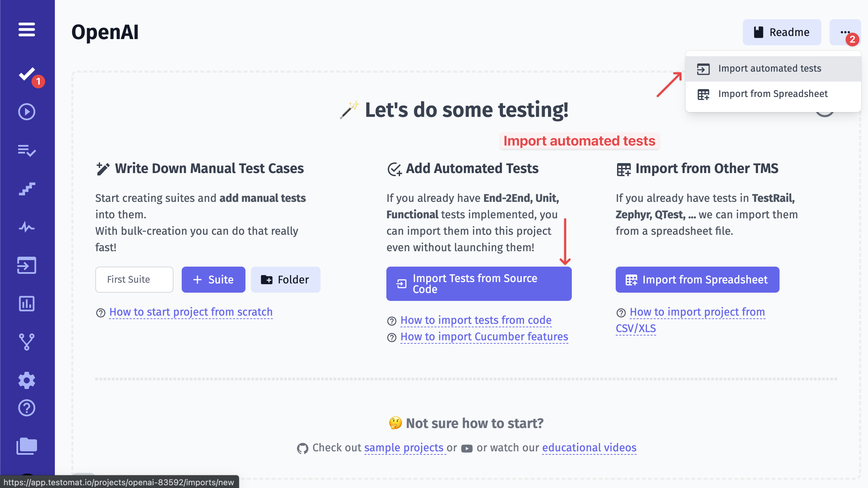The image size is (868, 488).
Task: Open the analytics/reports icon in sidebar
Action: click(27, 304)
